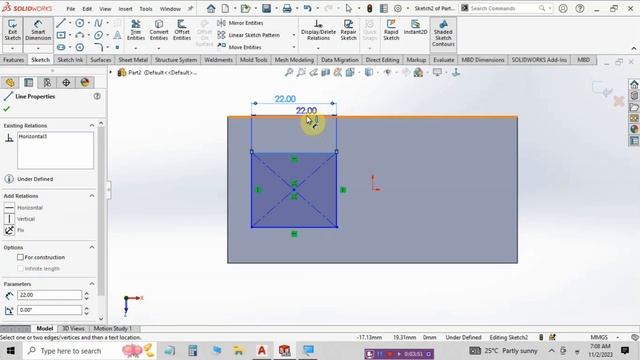640x360 pixels.
Task: Switch to the Features tab
Action: tap(13, 60)
